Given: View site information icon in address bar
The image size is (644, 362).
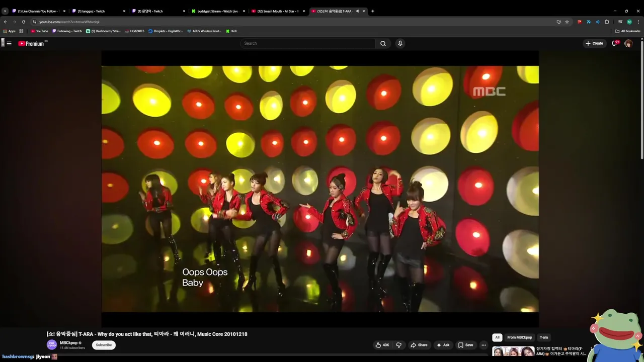Looking at the screenshot, I should 34,22.
